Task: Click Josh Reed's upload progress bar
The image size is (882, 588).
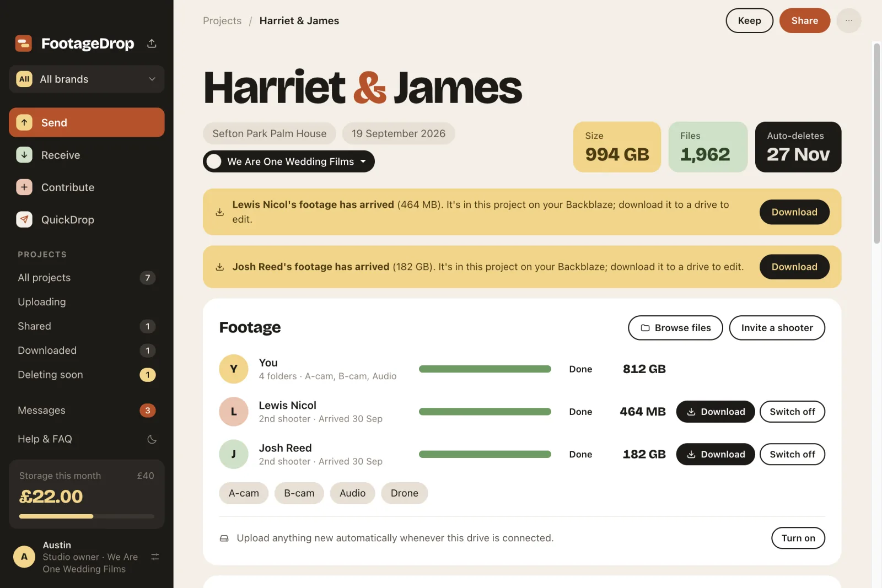Action: point(485,454)
